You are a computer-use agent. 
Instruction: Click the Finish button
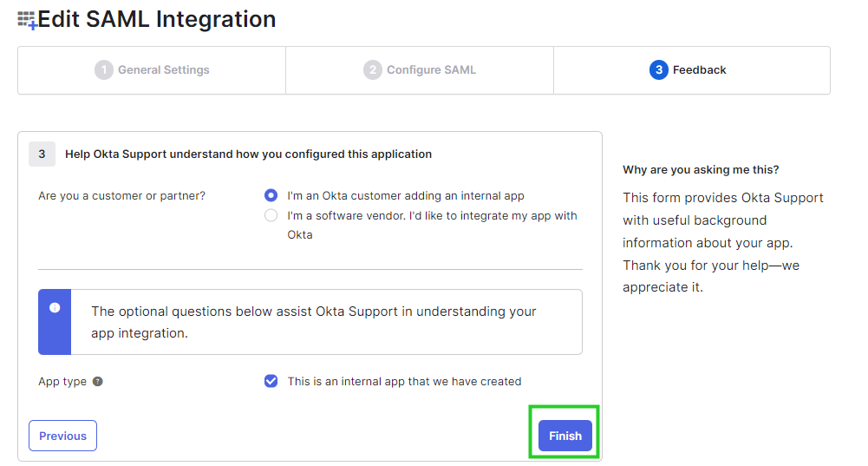point(565,436)
